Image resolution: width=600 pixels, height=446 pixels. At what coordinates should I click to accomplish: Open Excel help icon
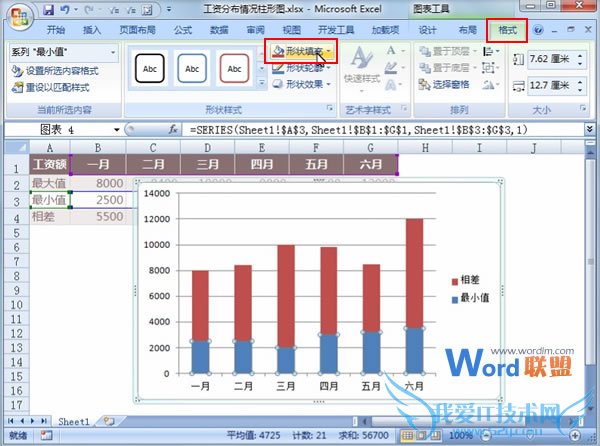pos(538,30)
